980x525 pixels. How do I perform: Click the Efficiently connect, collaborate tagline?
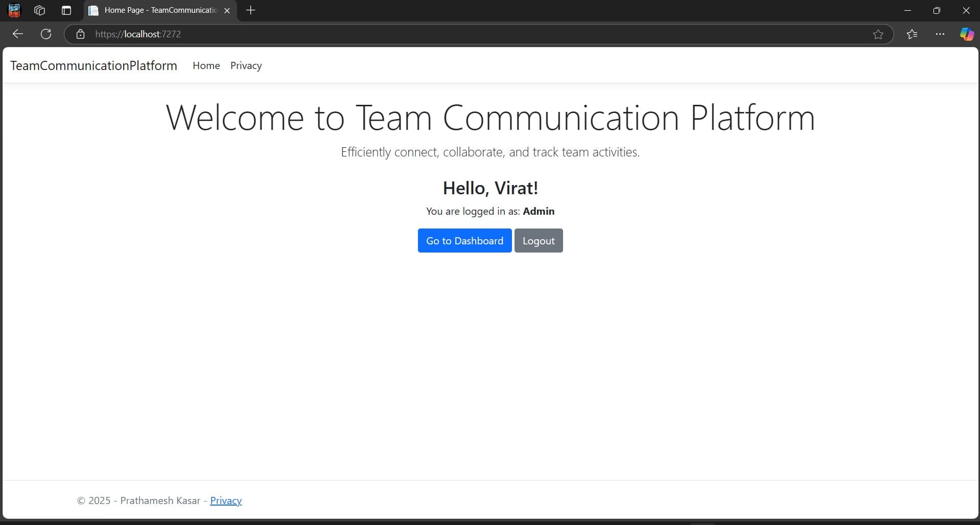point(490,152)
